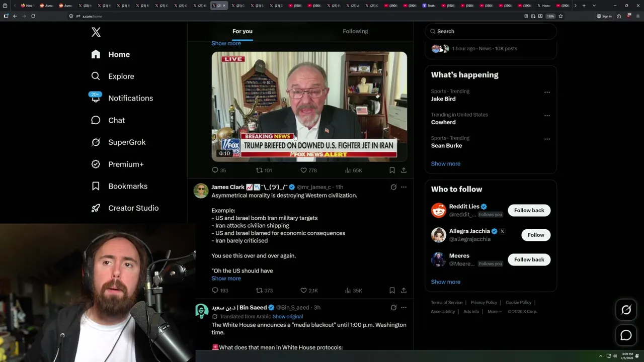644x362 pixels.
Task: Expand Show more on James Clark's post
Action: [x=226, y=279]
